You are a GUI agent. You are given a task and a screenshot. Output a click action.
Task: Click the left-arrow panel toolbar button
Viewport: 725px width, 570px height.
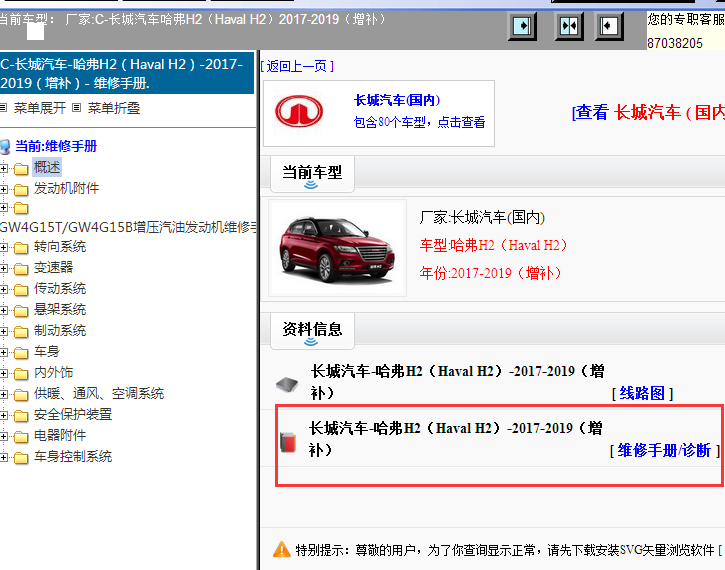tap(608, 26)
